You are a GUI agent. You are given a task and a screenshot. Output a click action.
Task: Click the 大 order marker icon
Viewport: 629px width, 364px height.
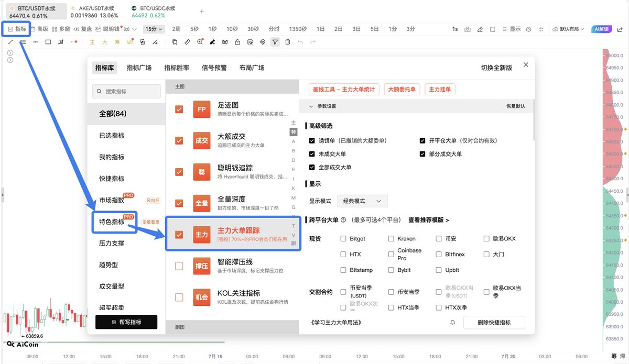point(105,42)
